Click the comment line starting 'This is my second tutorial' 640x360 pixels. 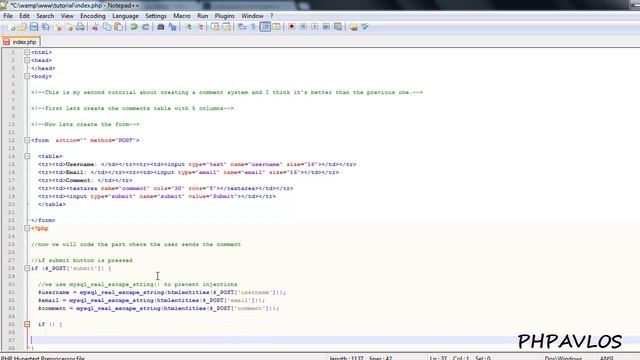point(227,92)
